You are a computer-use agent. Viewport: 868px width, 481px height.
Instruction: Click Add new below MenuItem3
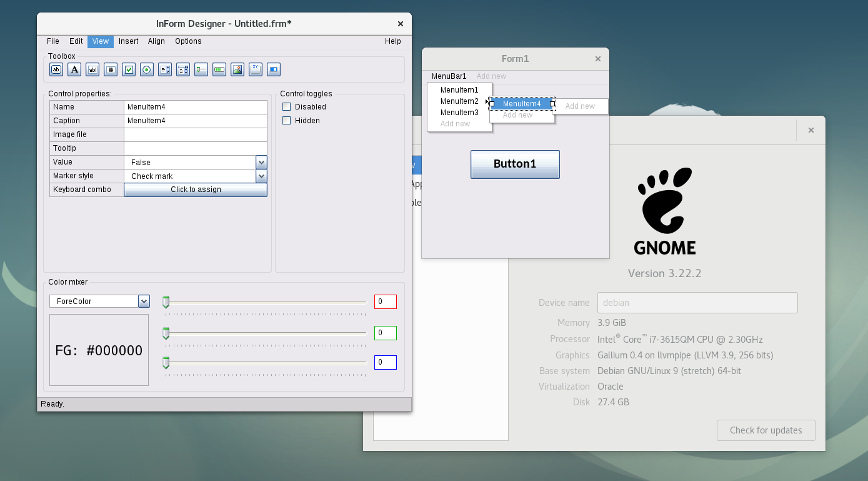(455, 124)
